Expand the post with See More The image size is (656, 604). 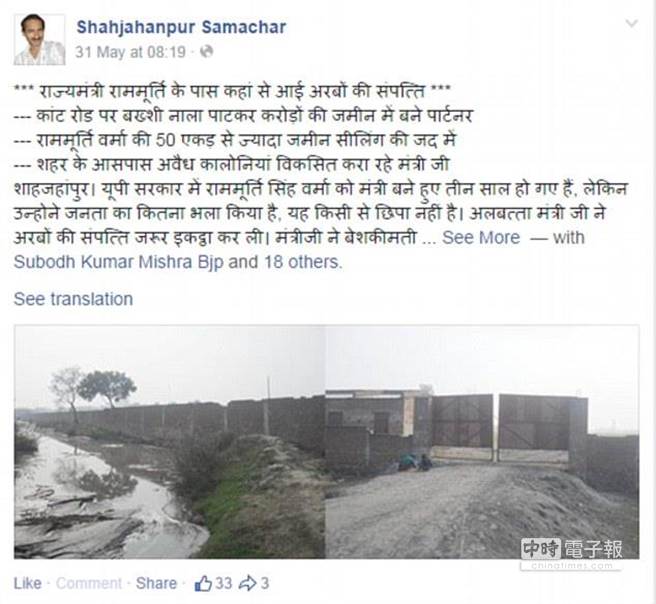tap(481, 238)
